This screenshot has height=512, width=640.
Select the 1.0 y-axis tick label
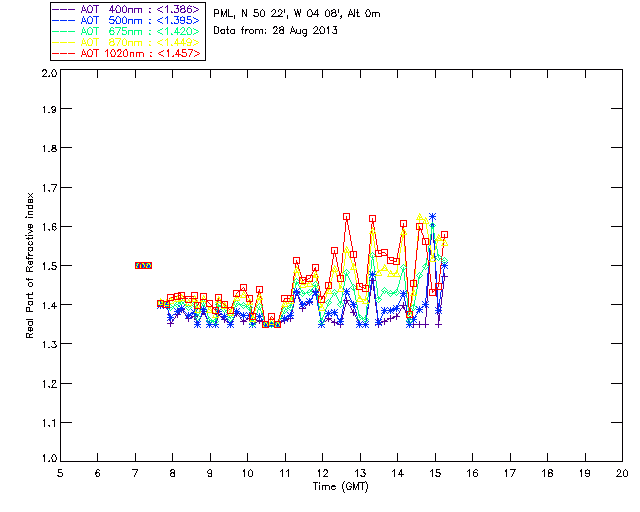(49, 459)
